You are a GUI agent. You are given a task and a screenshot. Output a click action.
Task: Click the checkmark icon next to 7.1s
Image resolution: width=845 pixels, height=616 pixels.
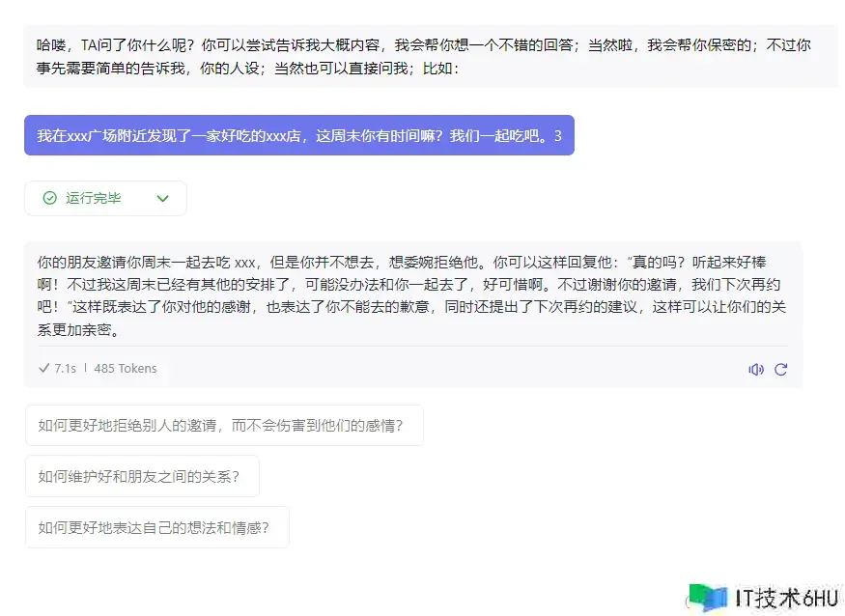click(43, 368)
